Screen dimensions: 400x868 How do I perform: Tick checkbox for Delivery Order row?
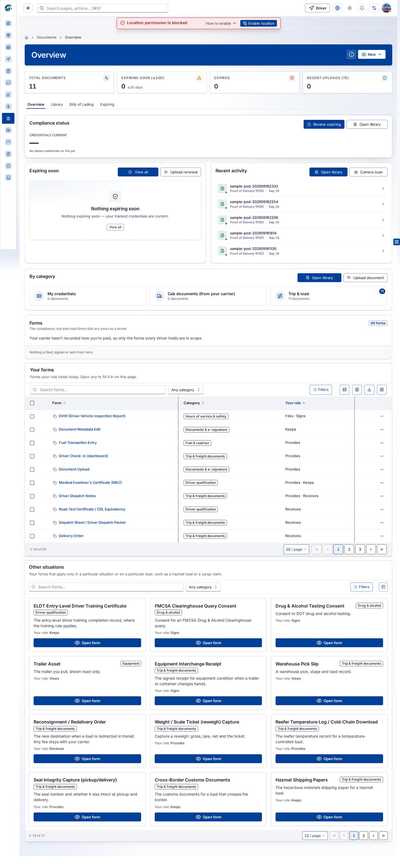coord(32,536)
